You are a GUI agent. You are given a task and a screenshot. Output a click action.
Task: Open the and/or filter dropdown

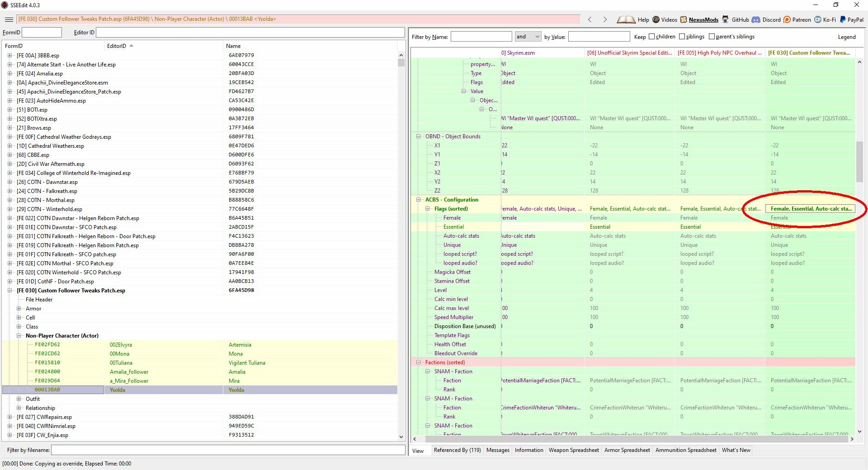[x=528, y=37]
